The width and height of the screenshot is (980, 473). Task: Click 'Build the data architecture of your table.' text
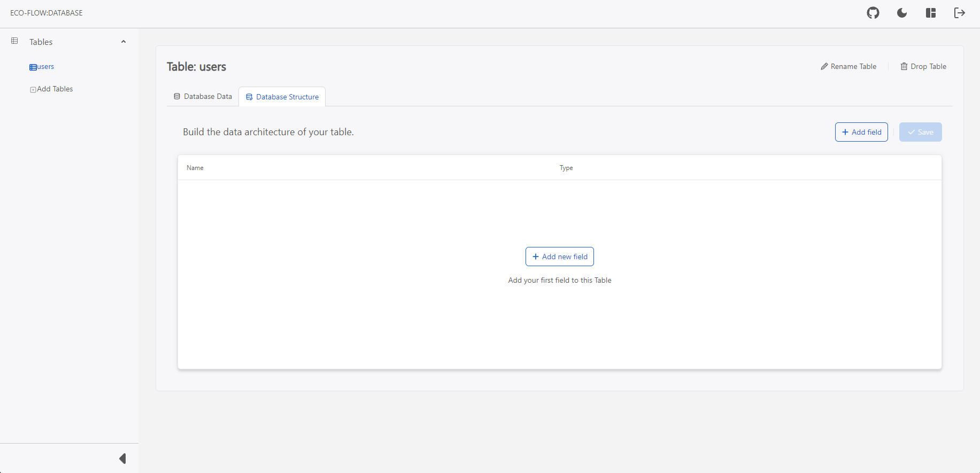(268, 132)
